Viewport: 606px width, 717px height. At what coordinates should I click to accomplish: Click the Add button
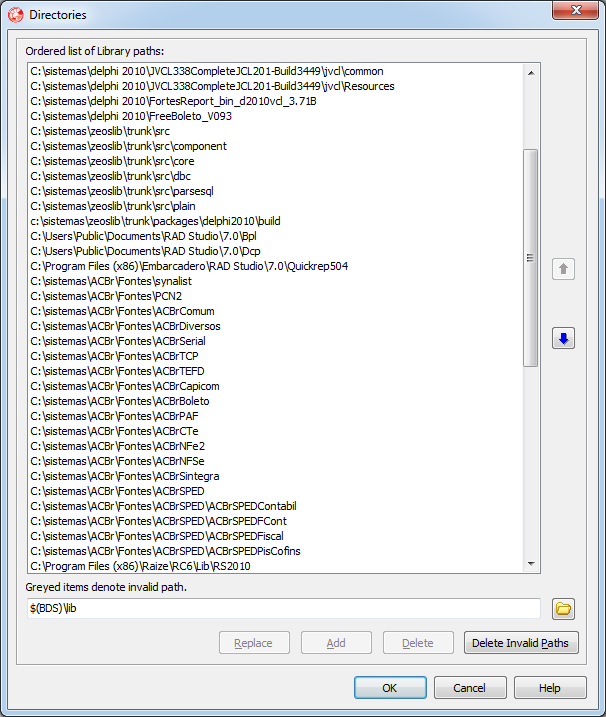(336, 643)
